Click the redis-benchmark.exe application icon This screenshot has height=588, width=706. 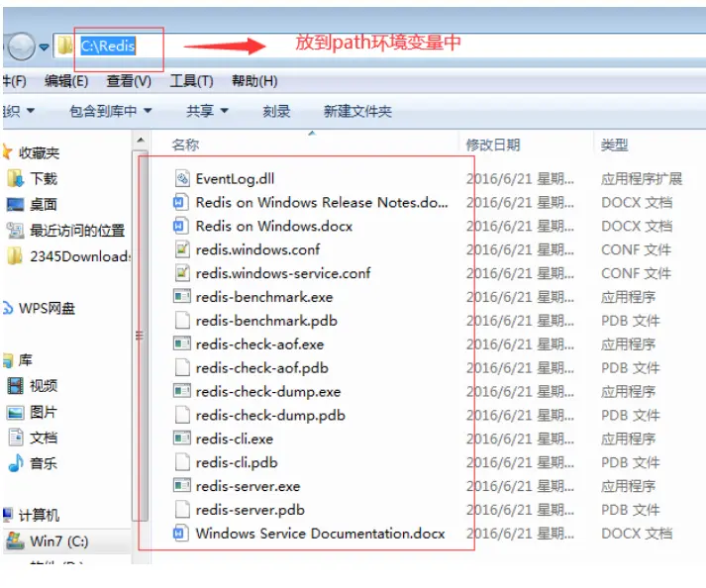tap(182, 297)
